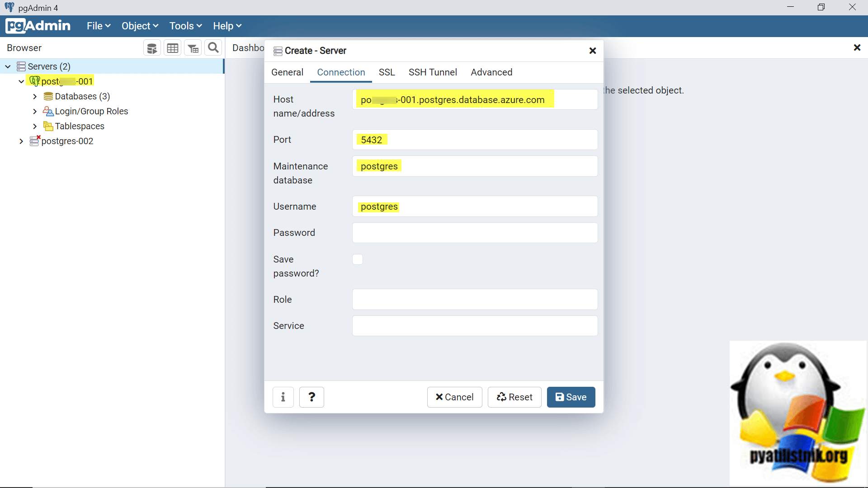Click the disconnected postgres-002 server icon
This screenshot has height=488, width=868.
pos(35,141)
